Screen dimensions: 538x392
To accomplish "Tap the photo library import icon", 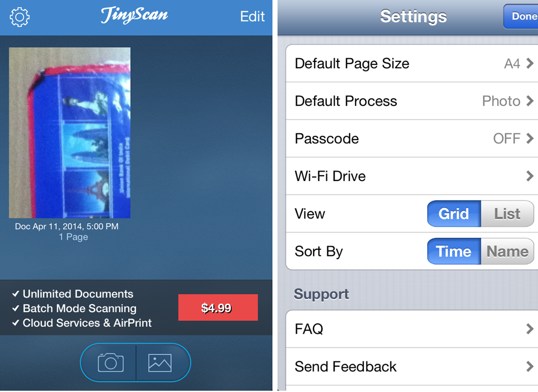I will tap(160, 363).
